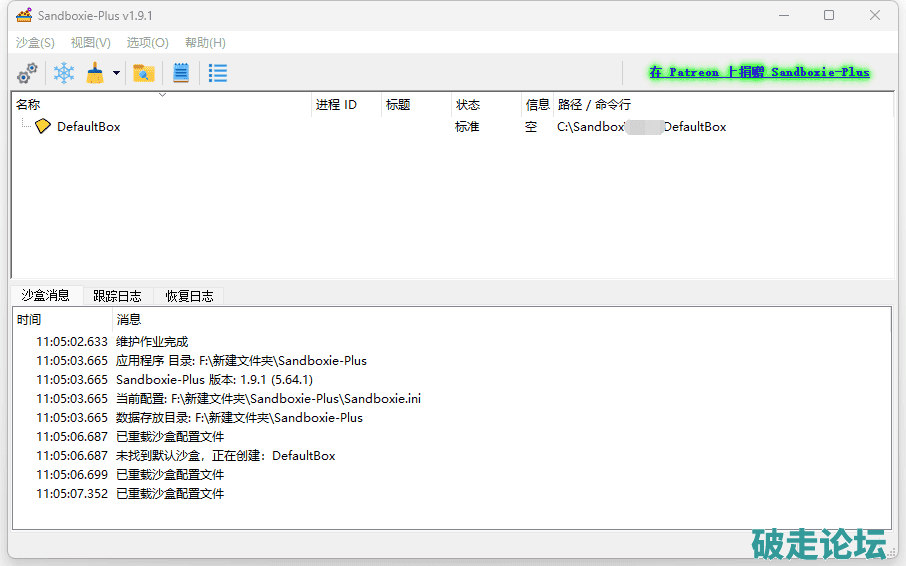This screenshot has width=906, height=566.
Task: Click the folder with magnifier icon
Action: pyautogui.click(x=144, y=73)
